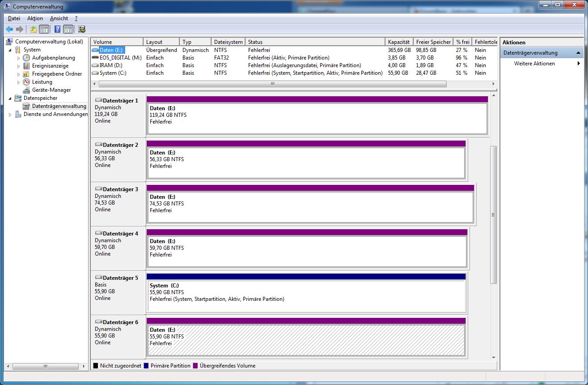Screen dimensions: 588x385
Task: Expand the Ereignisanzeige node
Action: pos(18,66)
